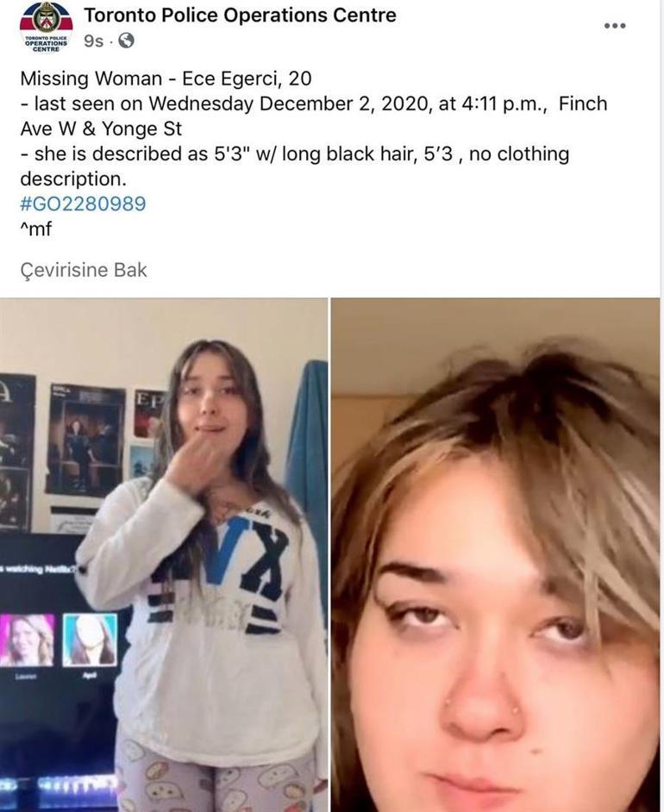
Task: Open the left photo of woman standing
Action: pos(164,554)
